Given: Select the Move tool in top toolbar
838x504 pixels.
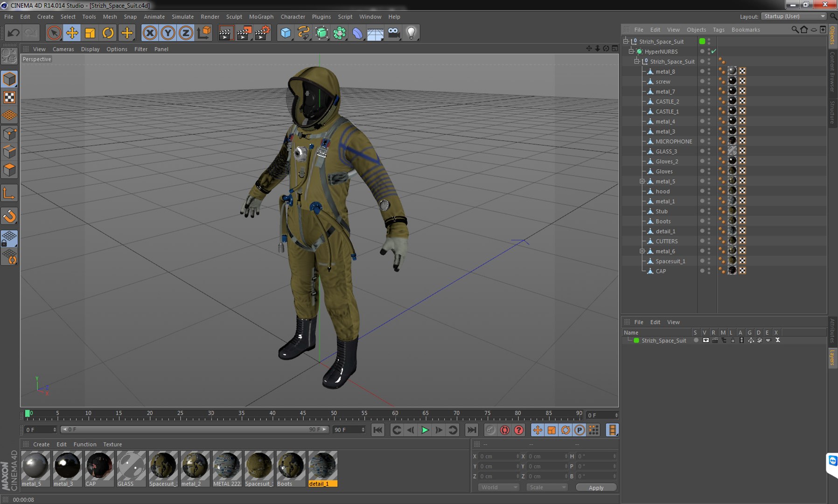Looking at the screenshot, I should (72, 33).
